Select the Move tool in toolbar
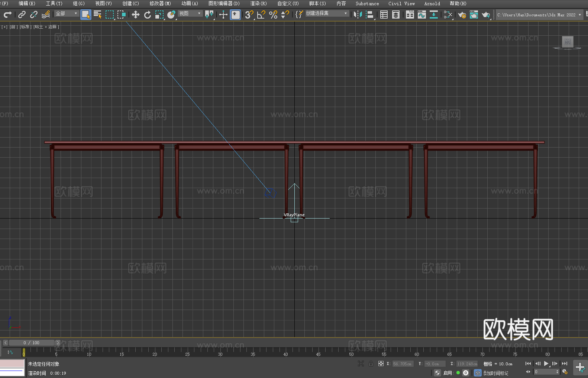This screenshot has width=588, height=378. tap(135, 15)
